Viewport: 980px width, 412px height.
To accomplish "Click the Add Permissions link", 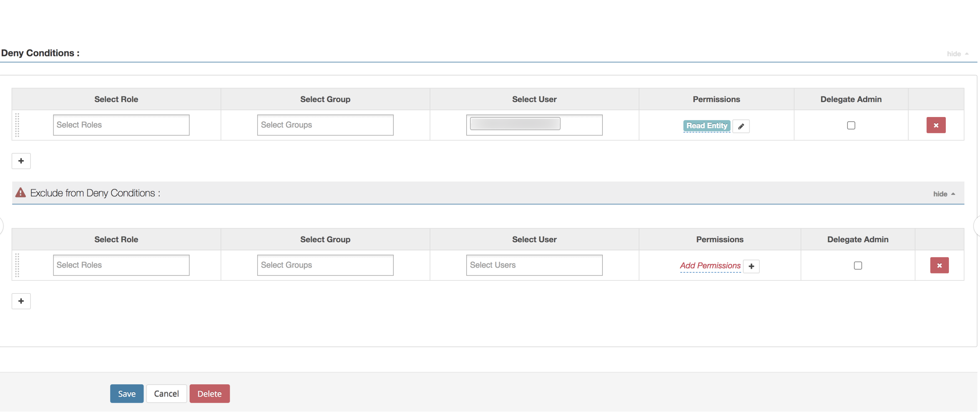I will pos(710,265).
